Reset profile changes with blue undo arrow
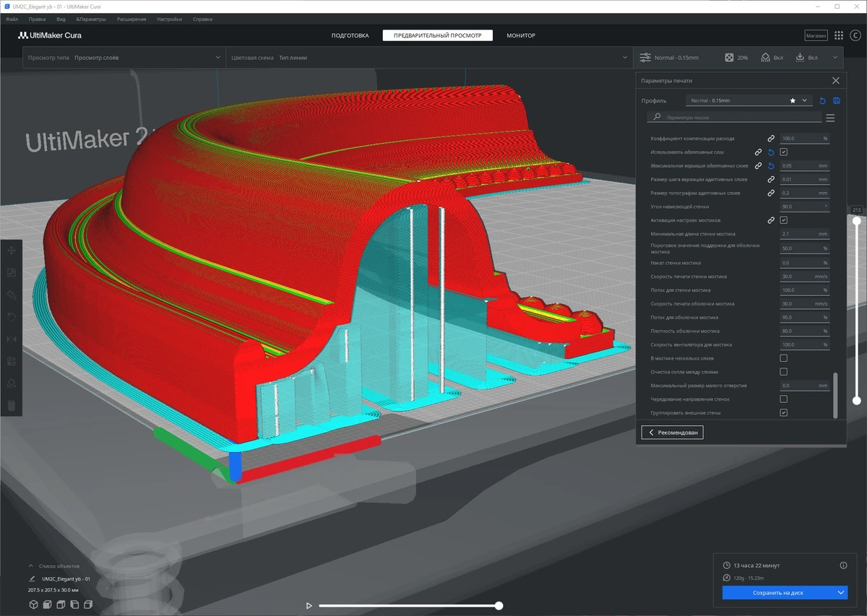The height and width of the screenshot is (616, 867). point(822,100)
